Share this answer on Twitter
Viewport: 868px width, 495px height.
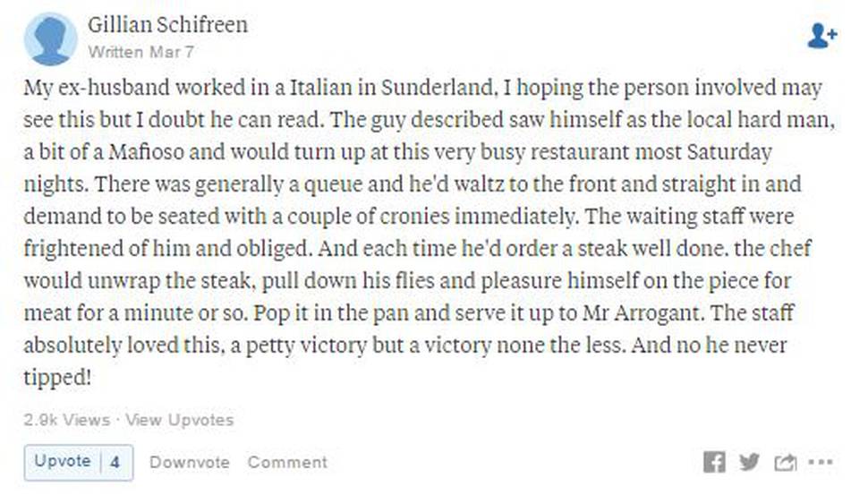click(749, 462)
